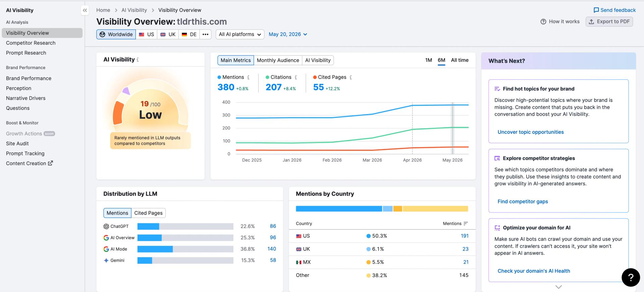The width and height of the screenshot is (644, 292).
Task: Click the UK flag in the region selector
Action: pos(163,34)
